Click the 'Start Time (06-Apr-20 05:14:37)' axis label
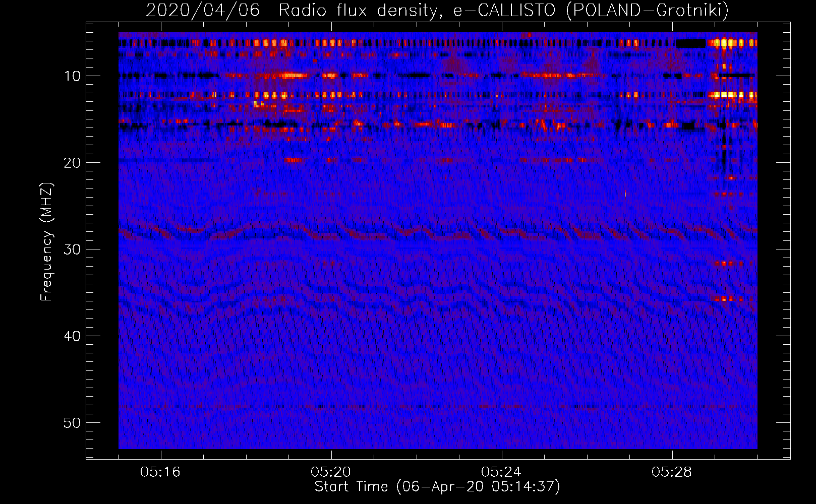Image resolution: width=816 pixels, height=504 pixels. [x=437, y=487]
